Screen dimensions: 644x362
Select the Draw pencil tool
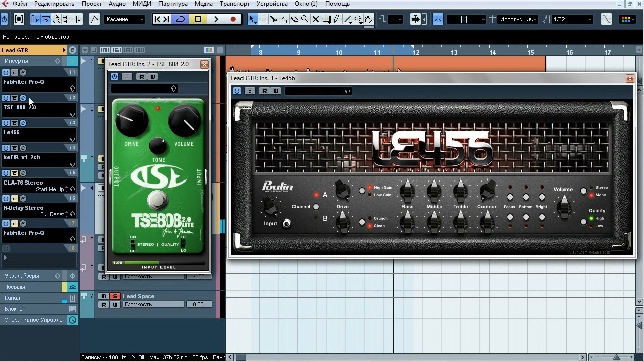point(337,19)
